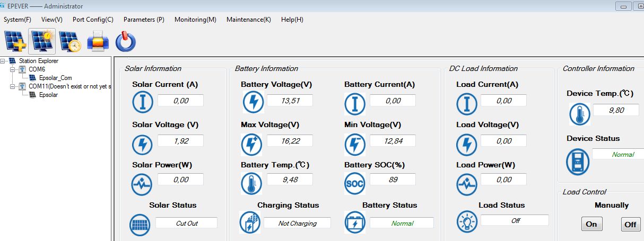Select the Epsolar device under COM11
644x241 pixels.
tap(48, 95)
